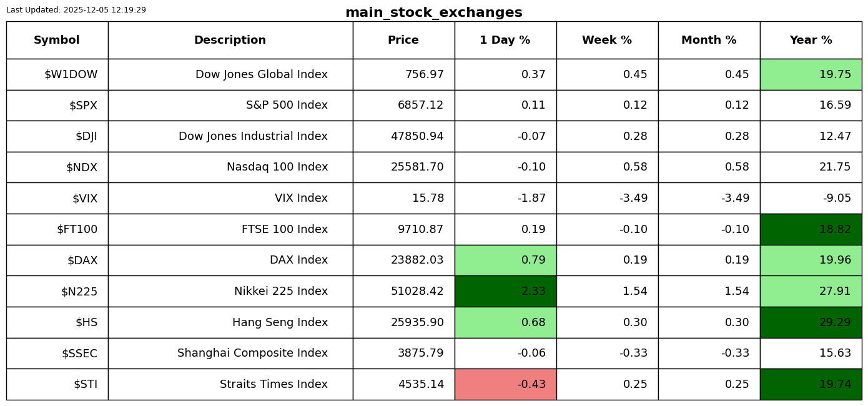Image resolution: width=868 pixels, height=406 pixels.
Task: Click the Month % column header
Action: coord(709,41)
